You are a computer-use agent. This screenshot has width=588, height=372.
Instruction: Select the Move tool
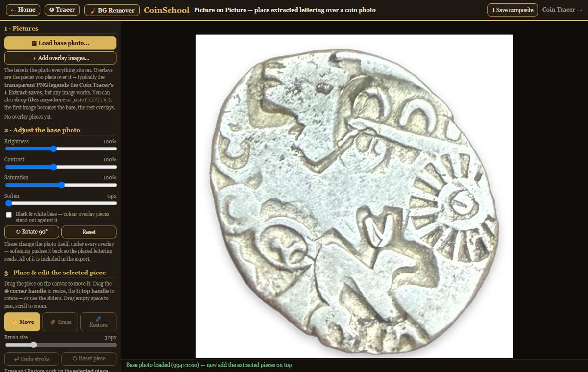pyautogui.click(x=22, y=322)
